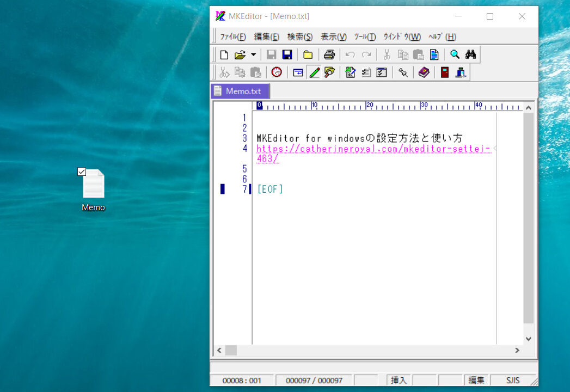
Task: Click the grayed save floppy icon
Action: (x=271, y=54)
